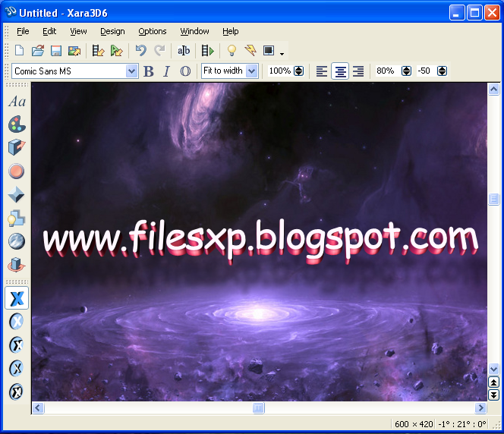Open a file with the folder icon
The height and width of the screenshot is (434, 504).
click(38, 50)
